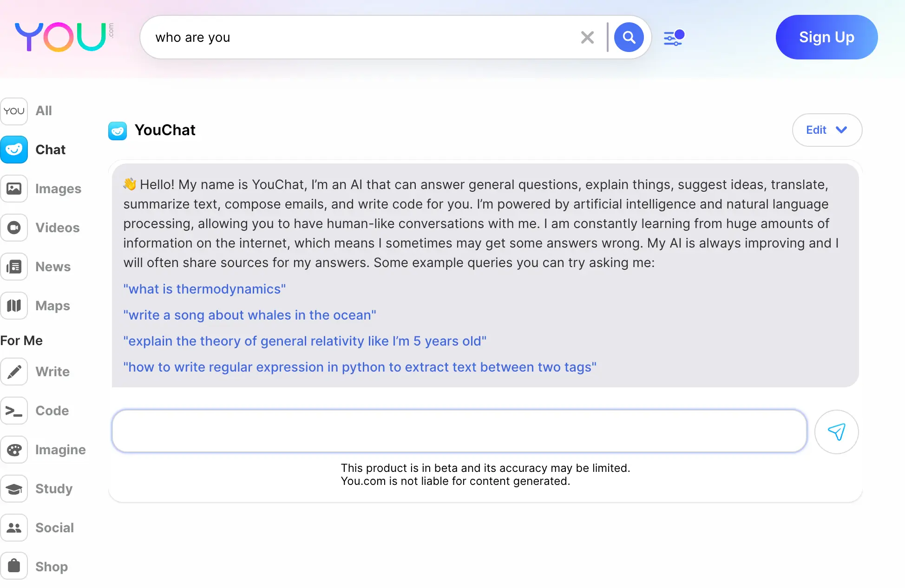Clear the search query with the X icon
Viewport: 905px width, 588px height.
tap(587, 37)
